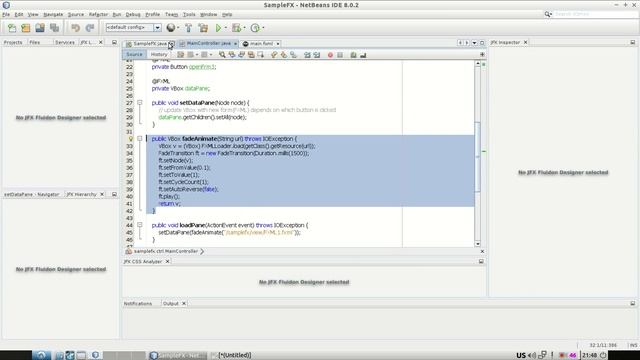This screenshot has height=360, width=640.
Task: Switch to the Projects tab
Action: 13,42
